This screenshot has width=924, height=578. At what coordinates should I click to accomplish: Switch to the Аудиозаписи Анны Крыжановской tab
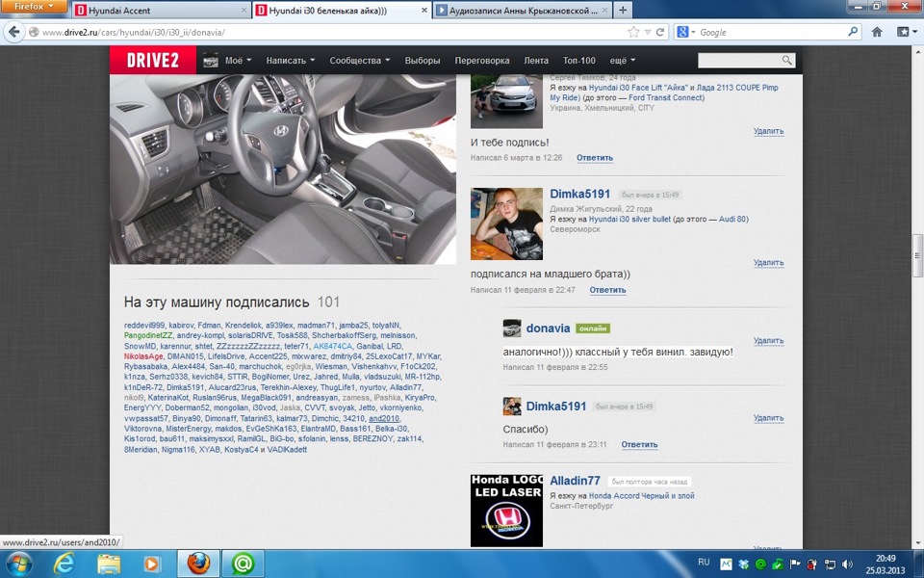point(522,10)
